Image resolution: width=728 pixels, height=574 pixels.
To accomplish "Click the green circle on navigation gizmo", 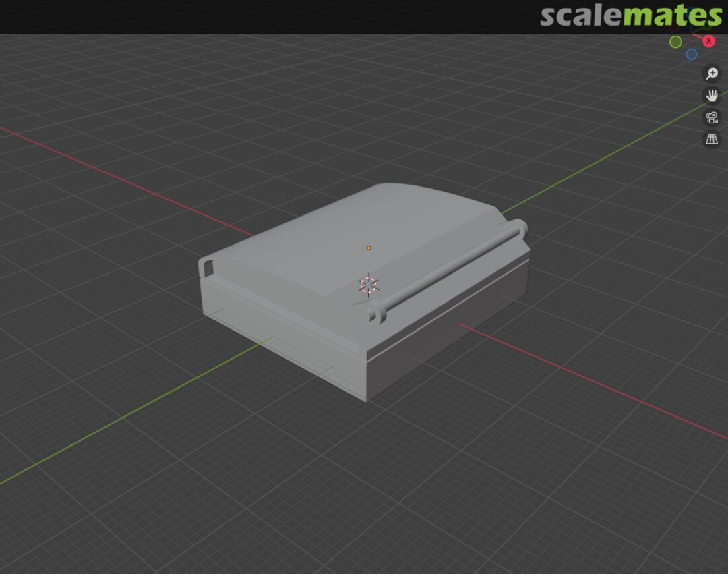I will (675, 42).
